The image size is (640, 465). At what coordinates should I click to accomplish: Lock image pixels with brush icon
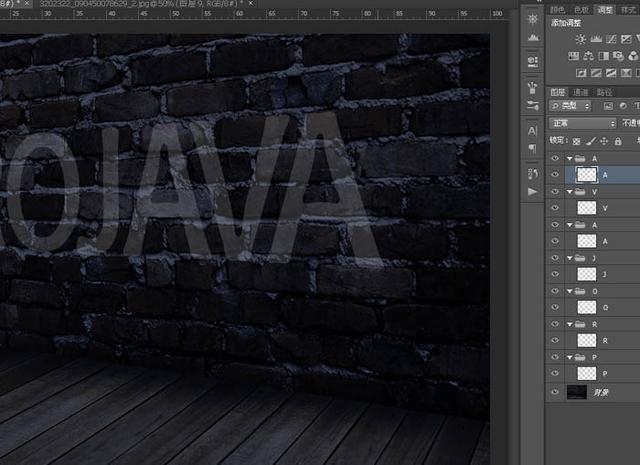[x=590, y=141]
